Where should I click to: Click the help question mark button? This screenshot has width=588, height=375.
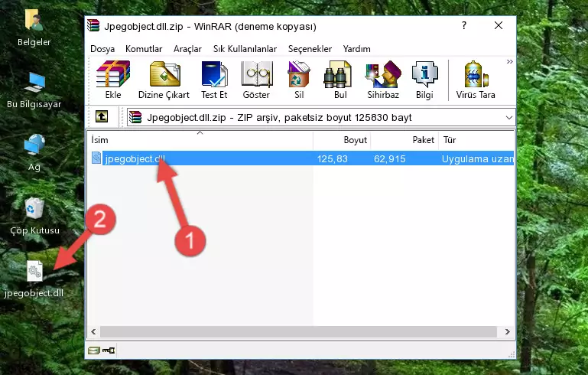pyautogui.click(x=464, y=25)
